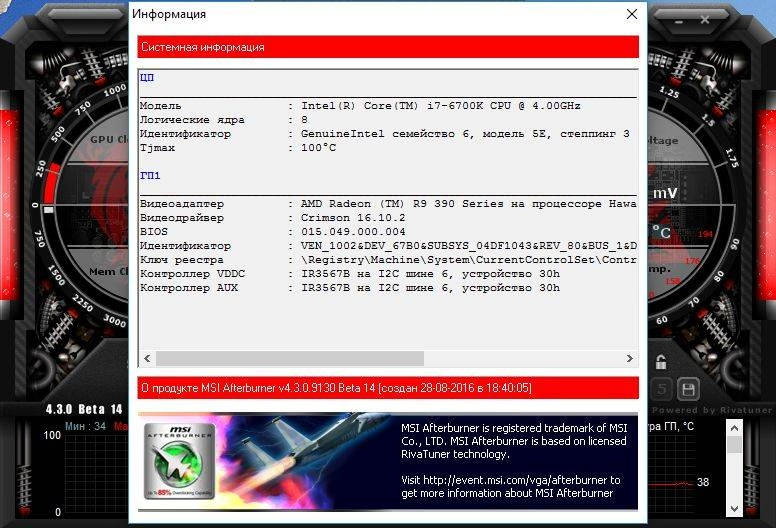Click the horizontal scrollbar thumb in system info
Image resolution: width=776 pixels, height=528 pixels.
[x=290, y=358]
